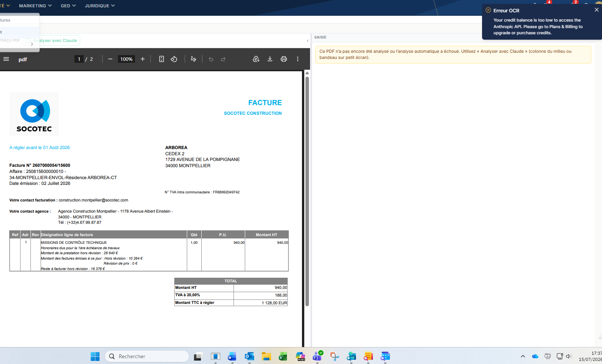602x364 pixels.
Task: Open the taskbar clock and date
Action: click(x=590, y=356)
